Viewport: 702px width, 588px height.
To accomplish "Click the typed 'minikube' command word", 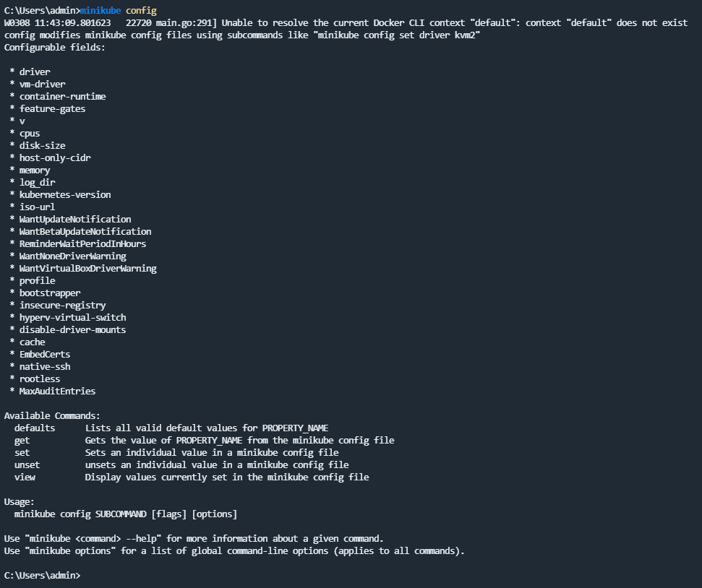I will (100, 10).
